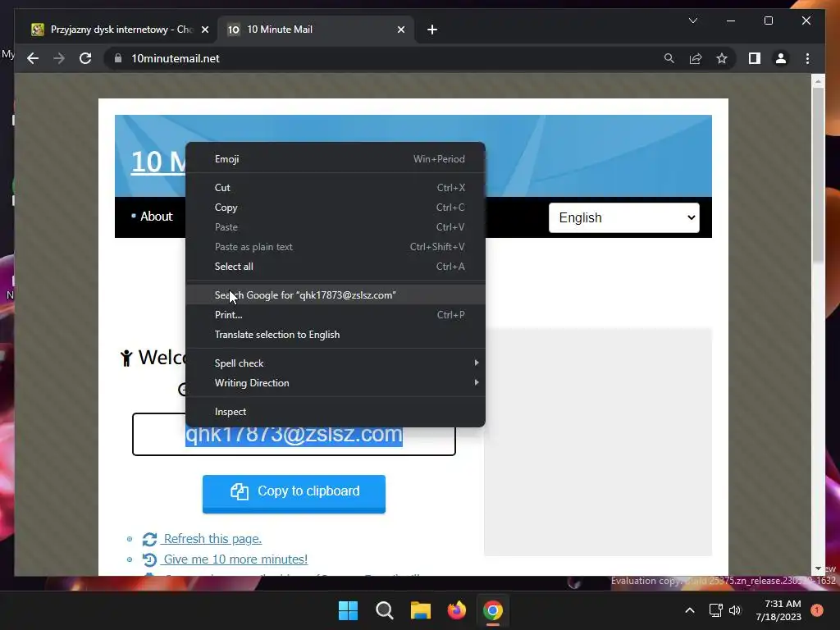840x630 pixels.
Task: Close the Przyjazny dysk internetowy tab
Action: 204,30
